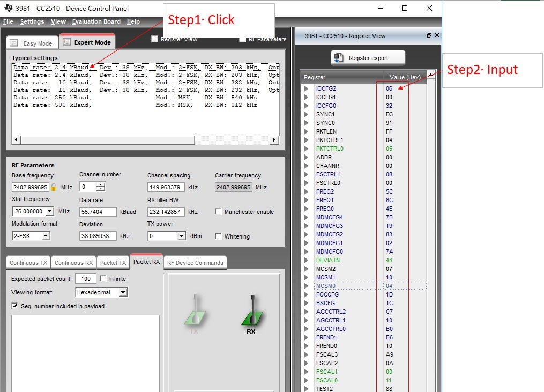Expand the SYNC1 register row
The image size is (544, 392).
point(306,114)
